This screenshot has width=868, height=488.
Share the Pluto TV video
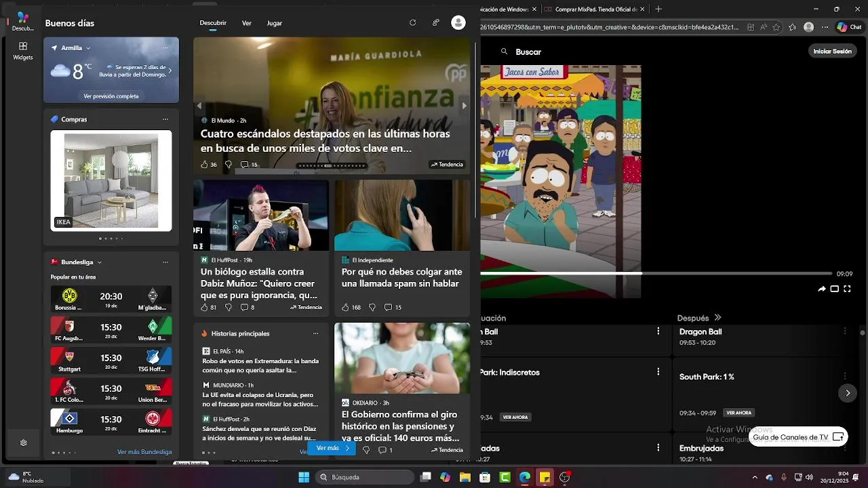822,289
